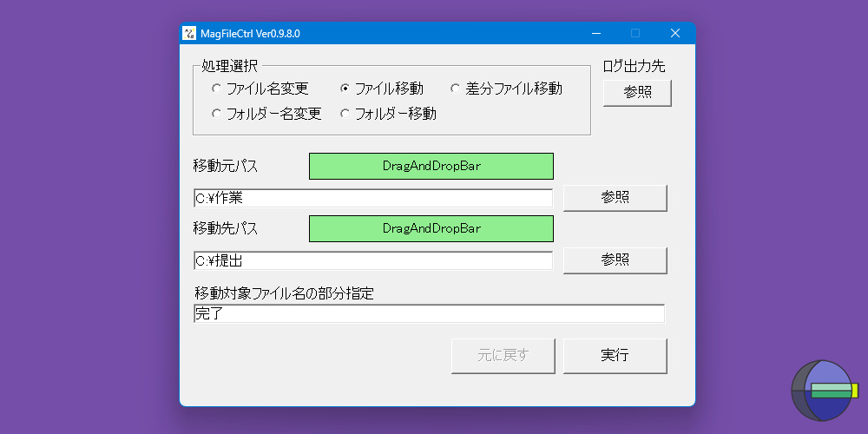Click the 実行 button
This screenshot has height=434, width=868.
tap(615, 355)
